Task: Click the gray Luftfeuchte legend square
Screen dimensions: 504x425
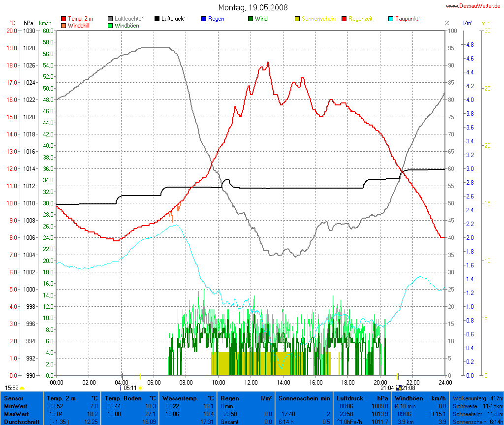Action: 110,19
